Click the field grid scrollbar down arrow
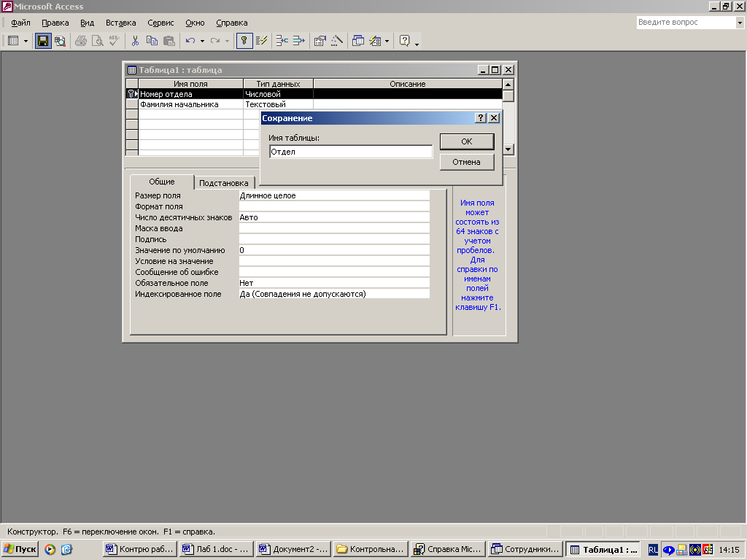This screenshot has width=747, height=560. pos(508,149)
